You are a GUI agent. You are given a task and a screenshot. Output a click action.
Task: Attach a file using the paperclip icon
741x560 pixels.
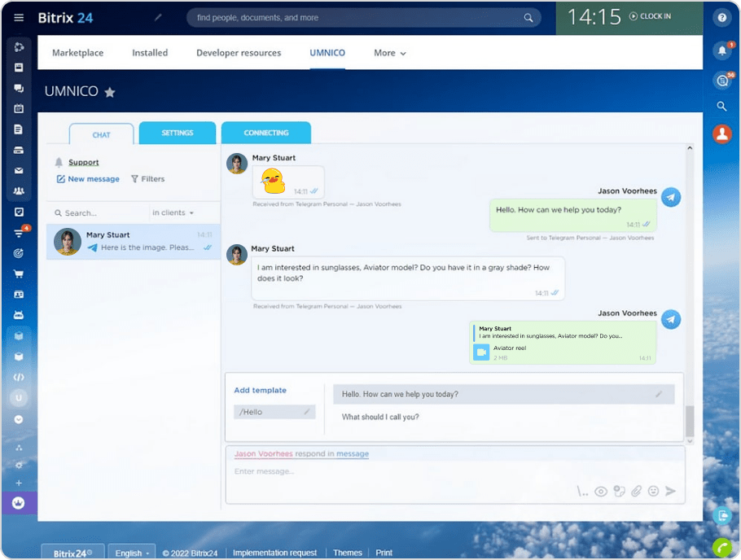637,492
